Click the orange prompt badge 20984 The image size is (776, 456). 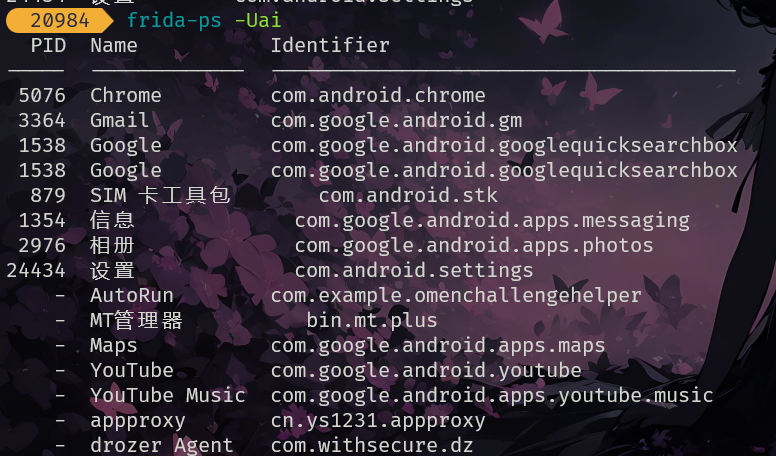[59, 21]
